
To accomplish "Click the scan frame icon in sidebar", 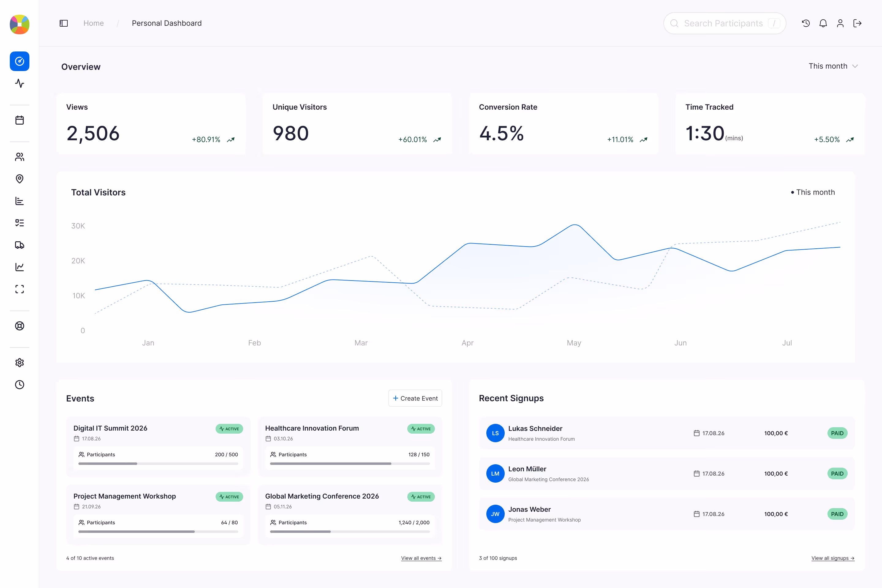I will coord(20,289).
